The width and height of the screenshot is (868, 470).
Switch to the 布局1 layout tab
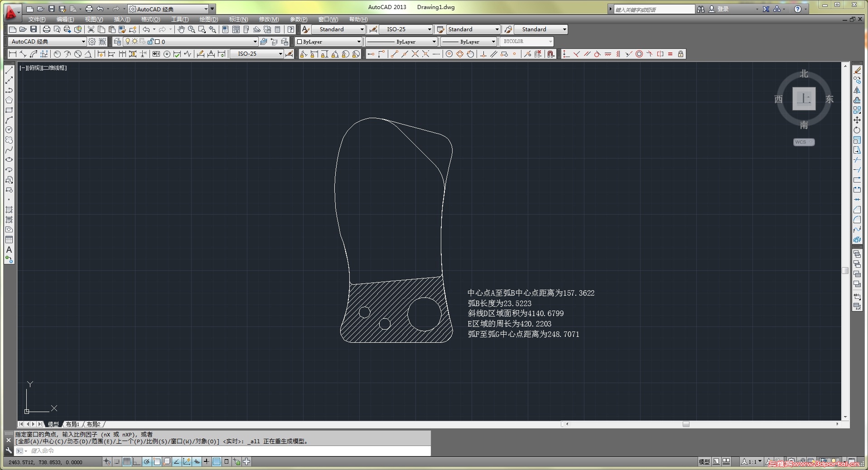click(x=72, y=424)
